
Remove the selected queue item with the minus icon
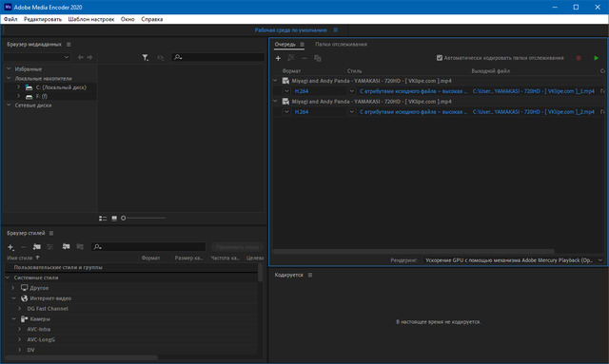[x=304, y=58]
